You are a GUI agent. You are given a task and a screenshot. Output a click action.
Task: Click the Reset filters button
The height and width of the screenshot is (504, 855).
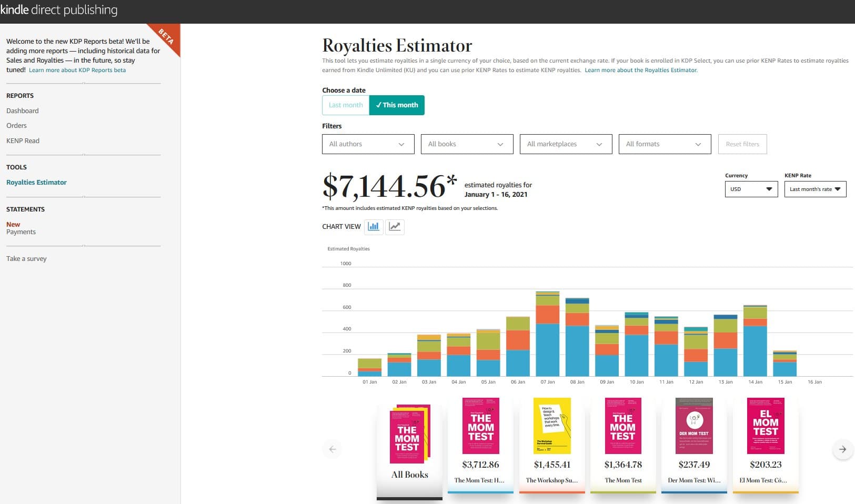click(742, 144)
